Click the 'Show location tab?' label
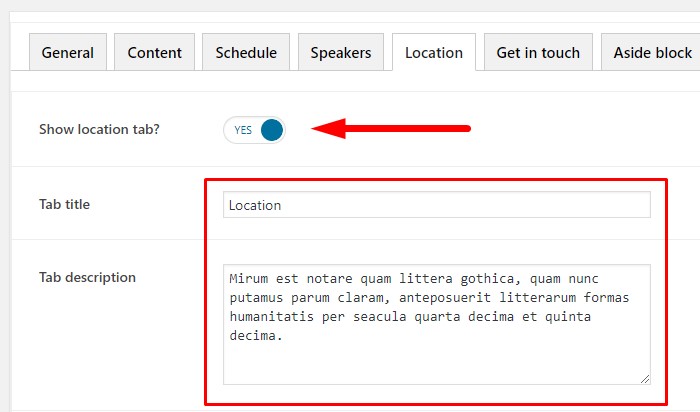This screenshot has height=412, width=700. point(99,130)
